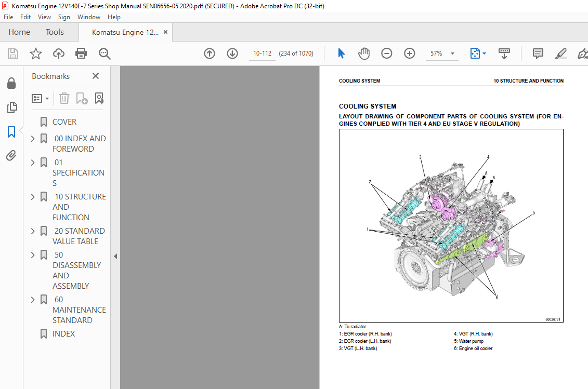The width and height of the screenshot is (588, 389).
Task: Open the bookmark options dropdown
Action: pyautogui.click(x=40, y=99)
